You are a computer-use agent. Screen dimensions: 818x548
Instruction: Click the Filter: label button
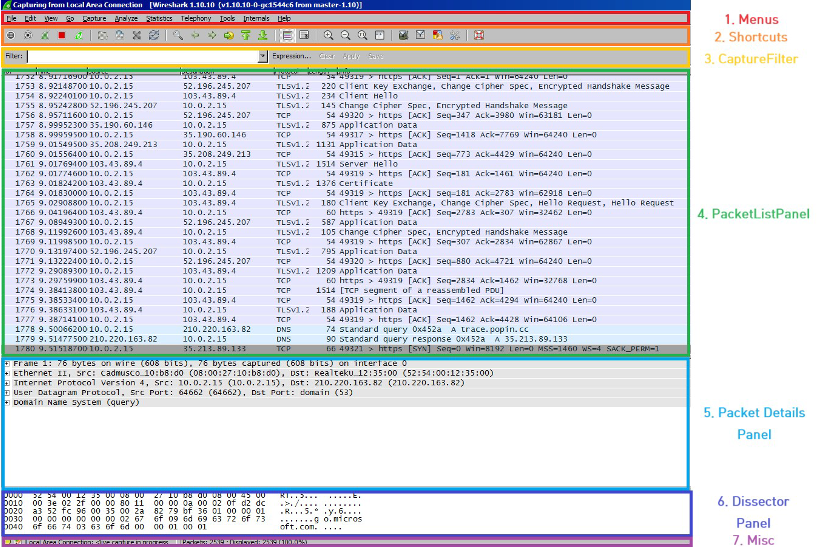[14, 56]
